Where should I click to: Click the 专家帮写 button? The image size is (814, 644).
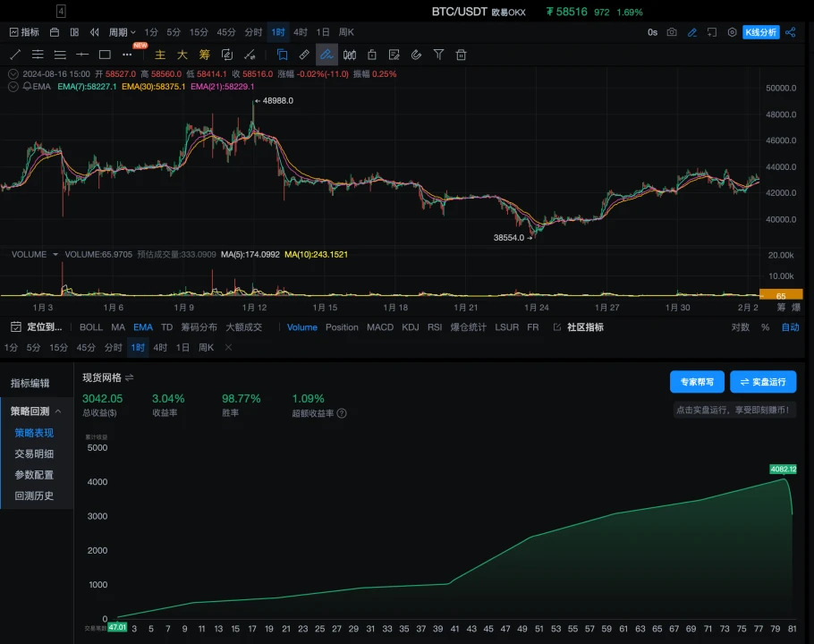click(697, 382)
